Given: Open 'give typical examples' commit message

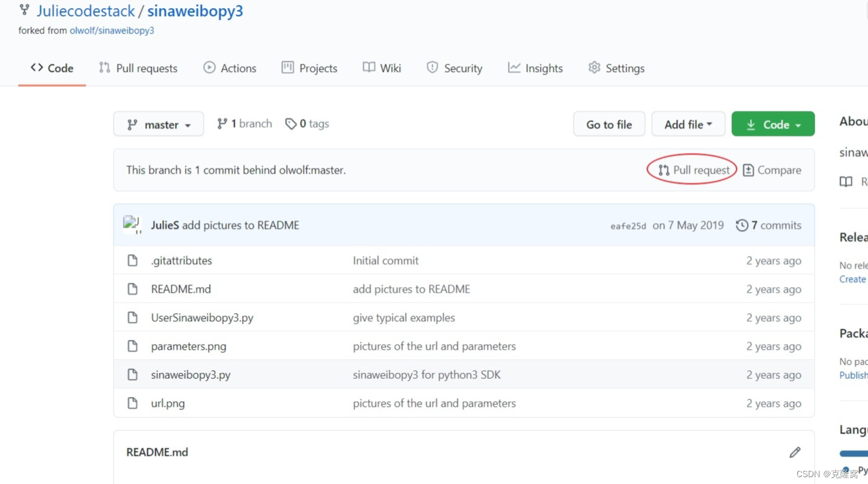Looking at the screenshot, I should (404, 318).
